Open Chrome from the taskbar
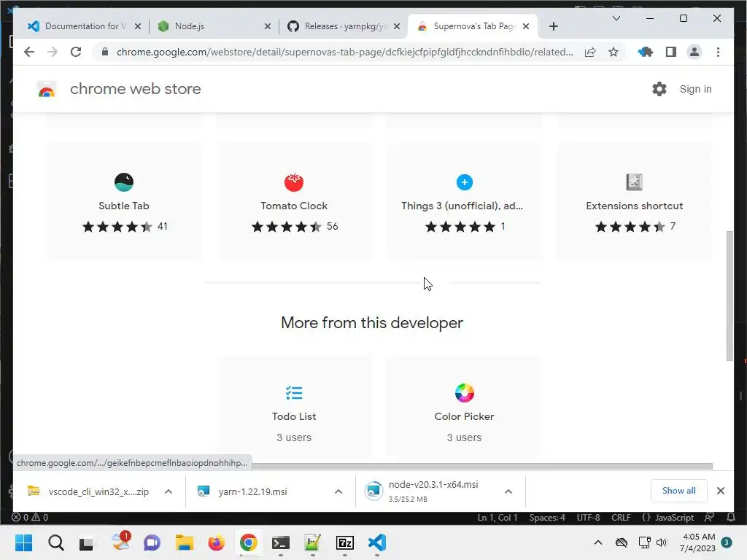747x560 pixels. point(249,542)
